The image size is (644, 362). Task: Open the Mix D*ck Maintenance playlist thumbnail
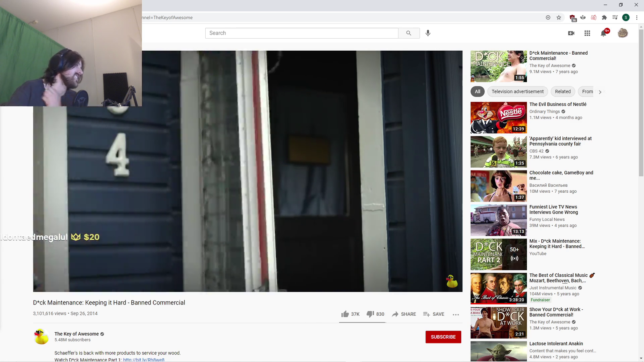tap(499, 254)
